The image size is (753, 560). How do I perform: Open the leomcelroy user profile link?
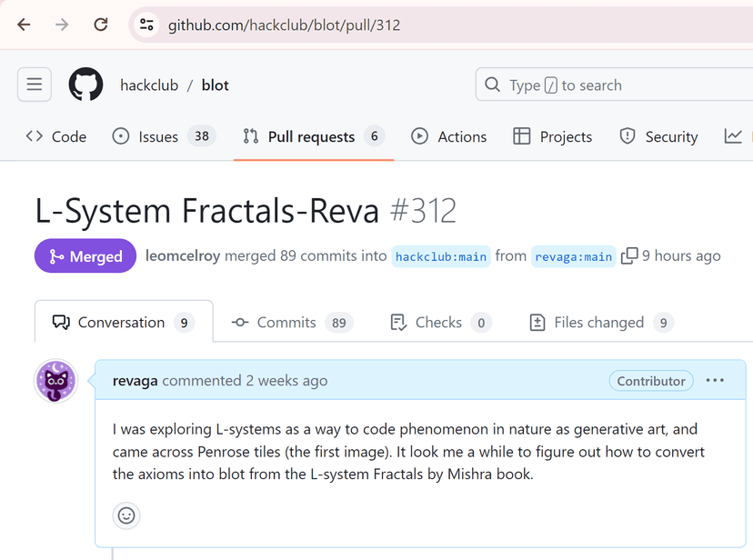[x=182, y=256]
